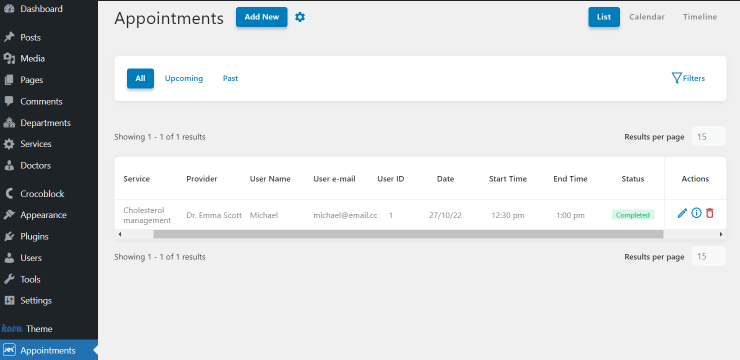This screenshot has width=740, height=360.
Task: Show Upcoming appointments
Action: point(184,78)
